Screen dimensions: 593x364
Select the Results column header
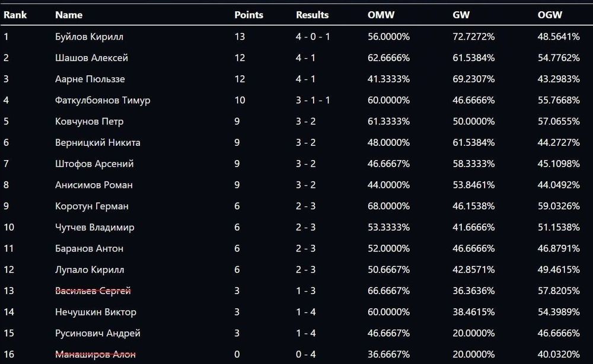312,15
